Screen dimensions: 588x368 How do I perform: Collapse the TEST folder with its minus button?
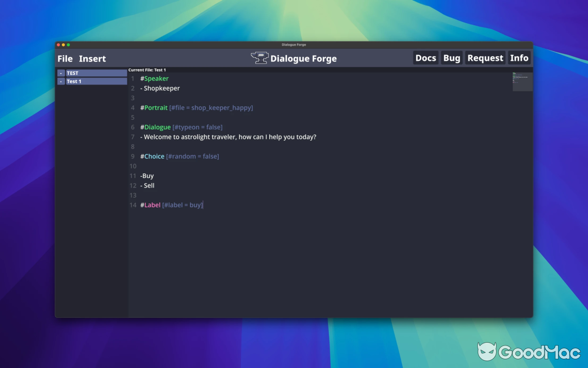[61, 73]
